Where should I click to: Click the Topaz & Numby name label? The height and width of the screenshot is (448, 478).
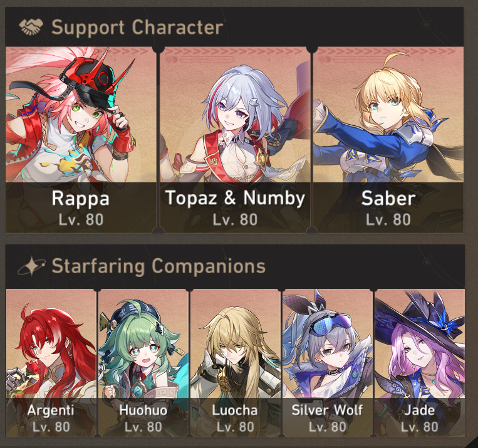coord(235,198)
